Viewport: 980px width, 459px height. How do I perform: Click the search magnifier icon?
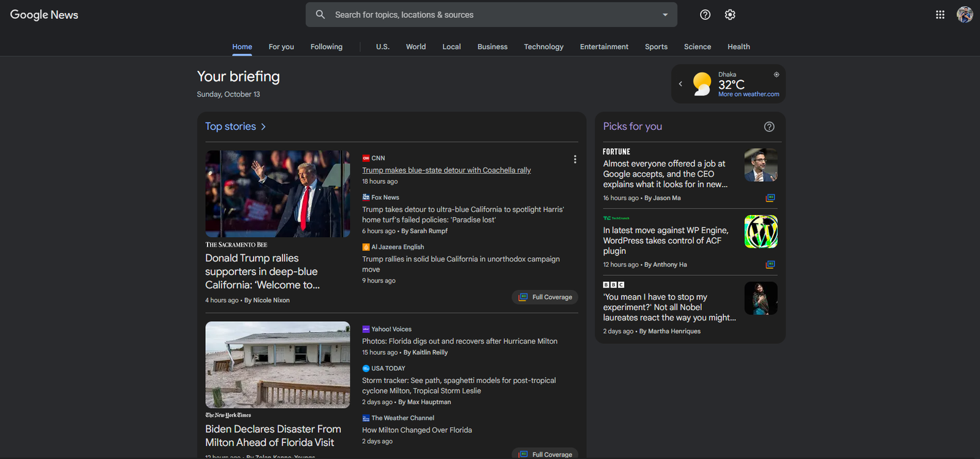(320, 15)
